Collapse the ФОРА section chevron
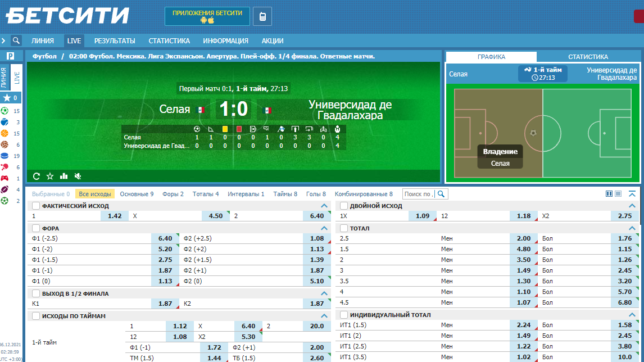Screen dimensions: 644x362 (324, 228)
